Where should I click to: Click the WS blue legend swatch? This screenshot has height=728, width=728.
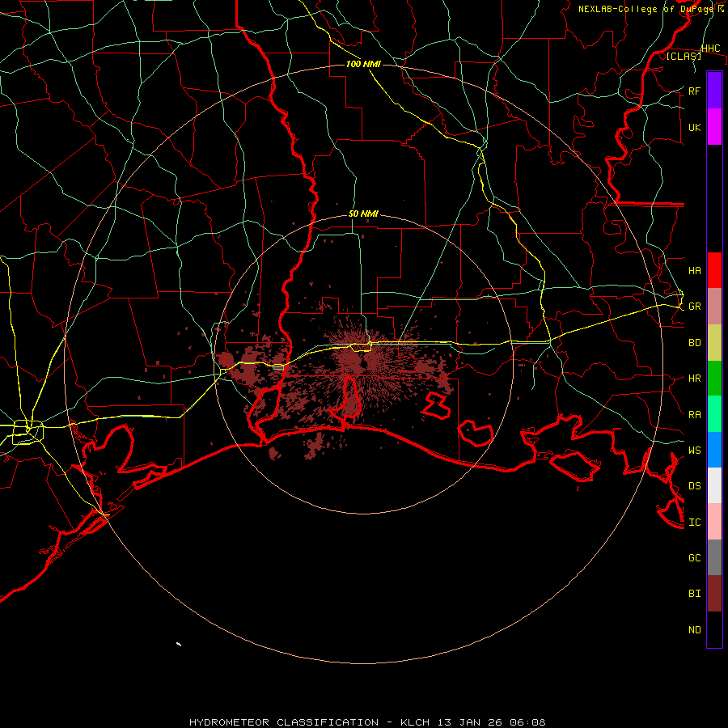pos(714,450)
